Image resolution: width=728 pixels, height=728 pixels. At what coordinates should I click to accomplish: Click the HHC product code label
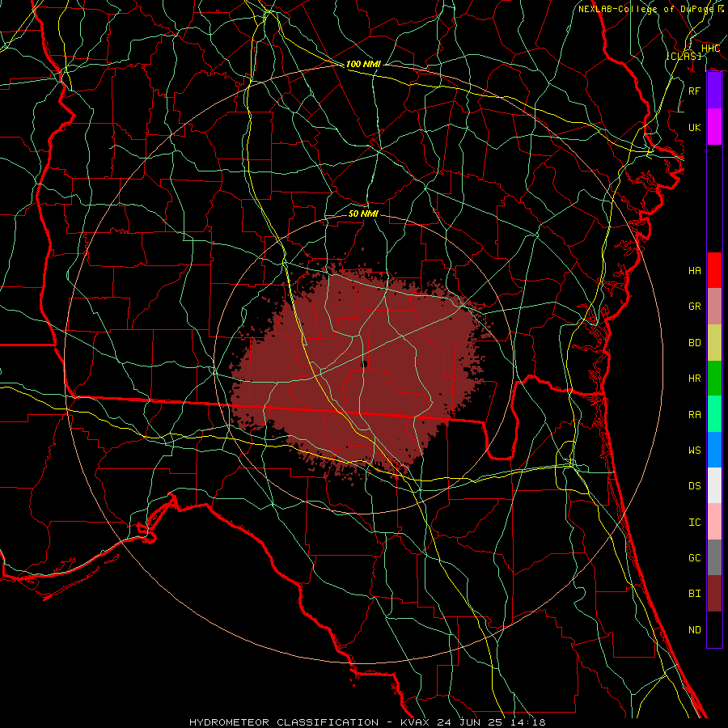[x=710, y=49]
